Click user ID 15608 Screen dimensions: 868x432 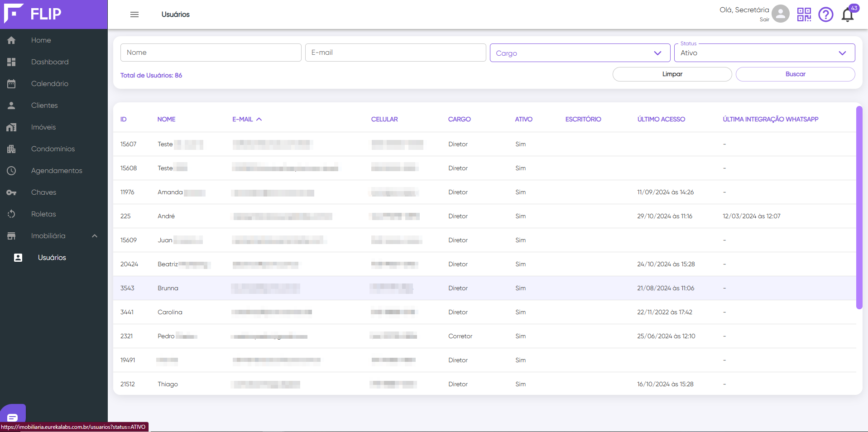click(129, 168)
